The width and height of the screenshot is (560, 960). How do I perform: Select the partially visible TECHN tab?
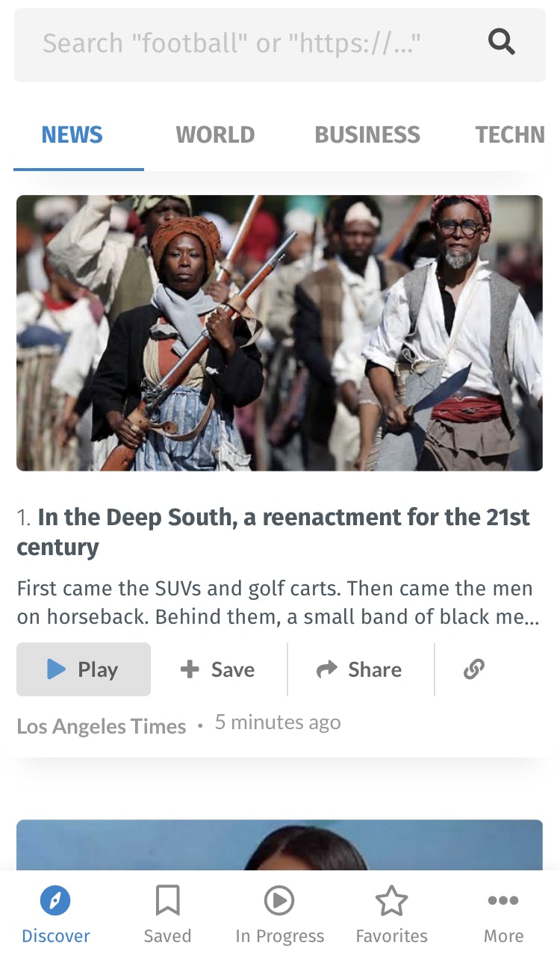click(511, 135)
